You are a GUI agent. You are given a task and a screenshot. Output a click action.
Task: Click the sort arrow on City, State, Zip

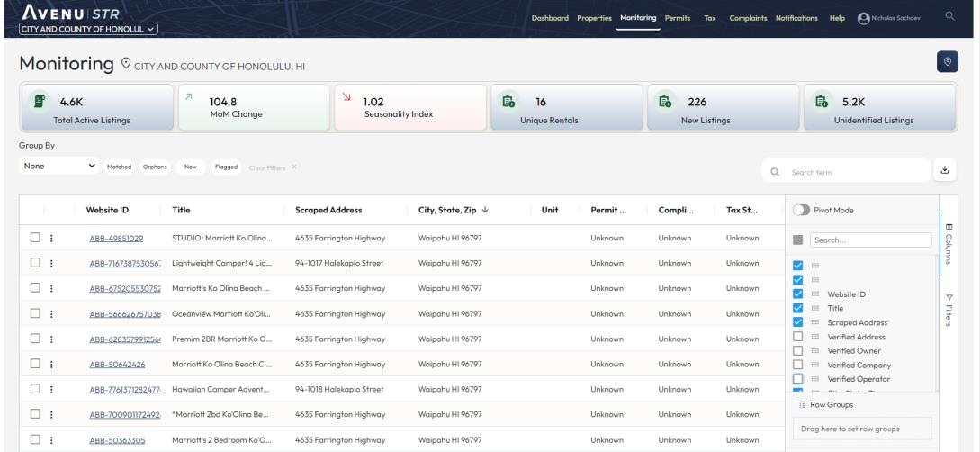(x=485, y=210)
